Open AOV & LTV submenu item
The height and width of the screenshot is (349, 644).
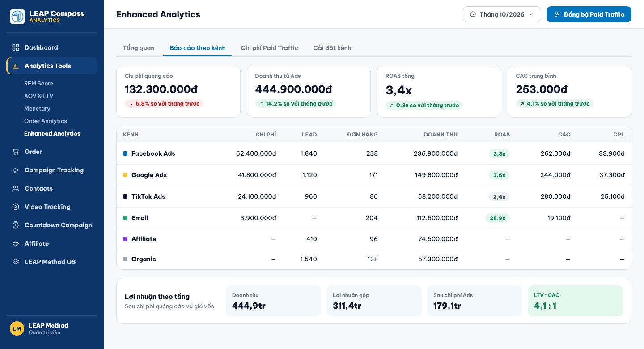(x=38, y=96)
